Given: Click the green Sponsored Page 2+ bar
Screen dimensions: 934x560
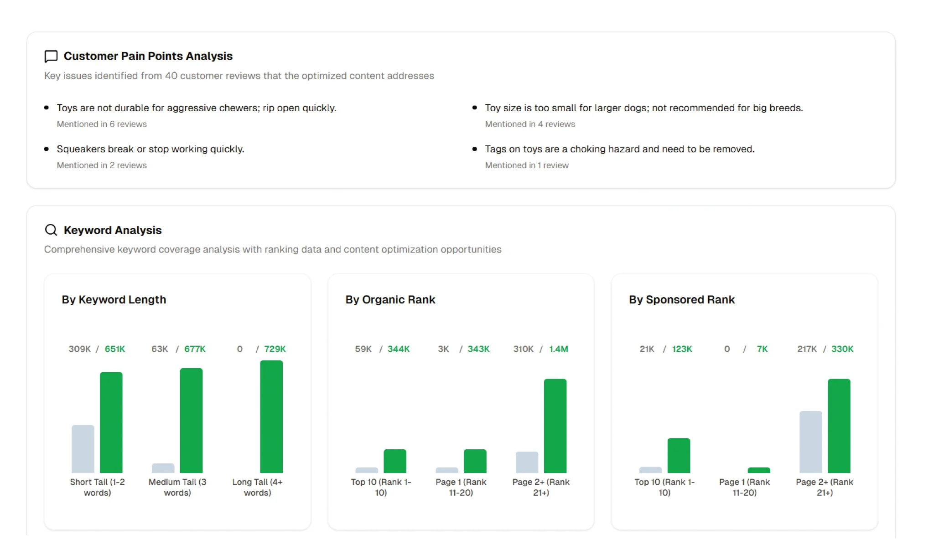Looking at the screenshot, I should (x=839, y=426).
